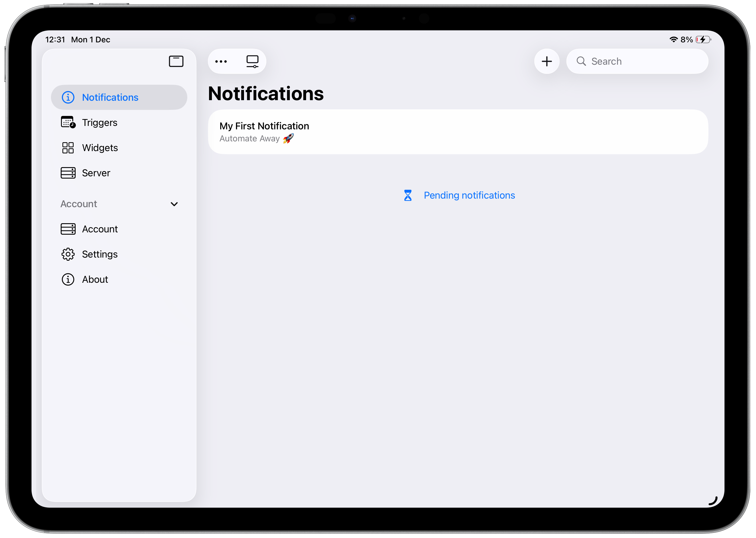Toggle the sidebar visibility icon
This screenshot has width=756, height=538.
[x=176, y=61]
